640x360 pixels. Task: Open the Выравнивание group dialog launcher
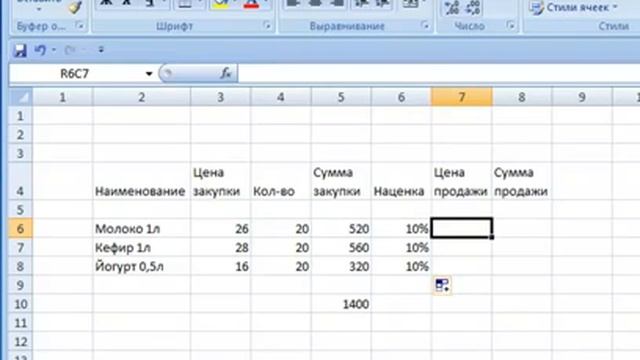click(x=425, y=26)
